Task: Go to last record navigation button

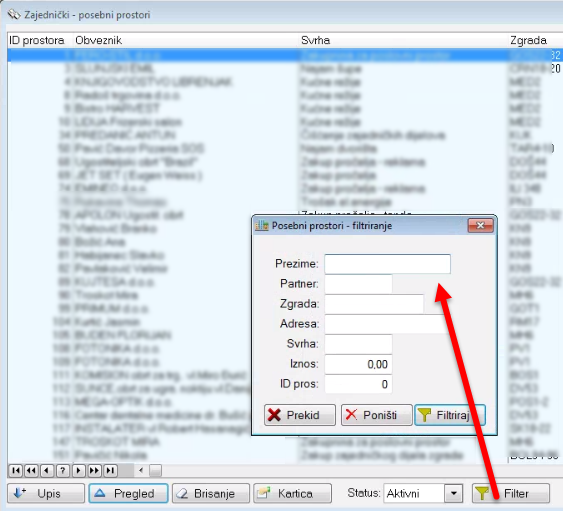Action: tap(110, 470)
